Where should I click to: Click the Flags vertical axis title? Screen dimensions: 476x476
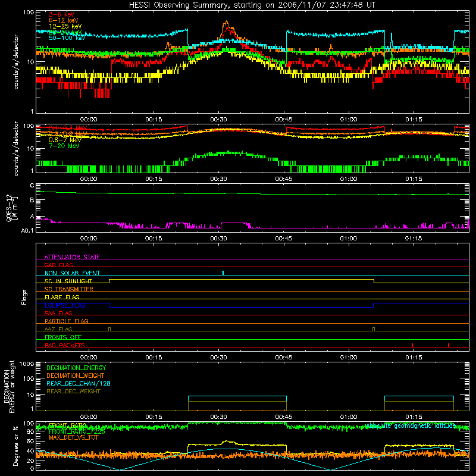(x=24, y=297)
